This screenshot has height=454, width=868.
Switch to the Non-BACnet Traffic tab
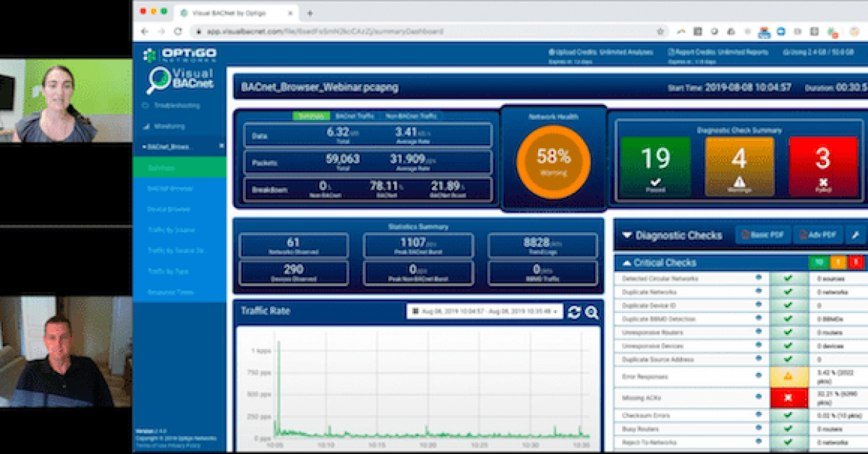point(411,116)
